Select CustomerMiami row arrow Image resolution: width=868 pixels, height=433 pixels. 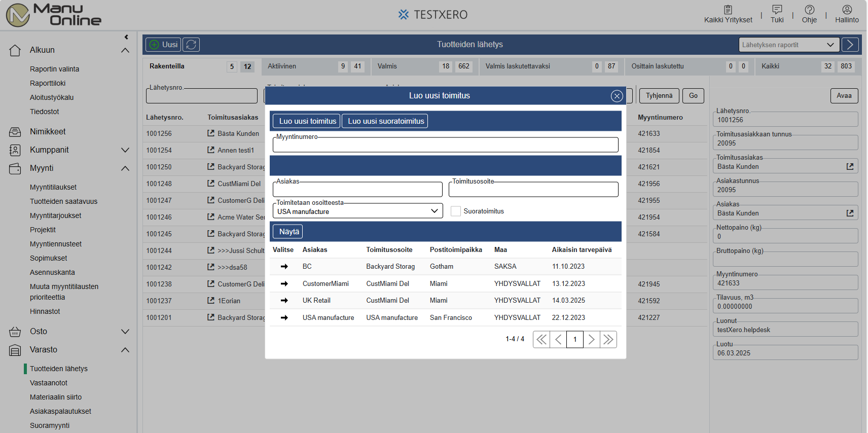click(284, 284)
